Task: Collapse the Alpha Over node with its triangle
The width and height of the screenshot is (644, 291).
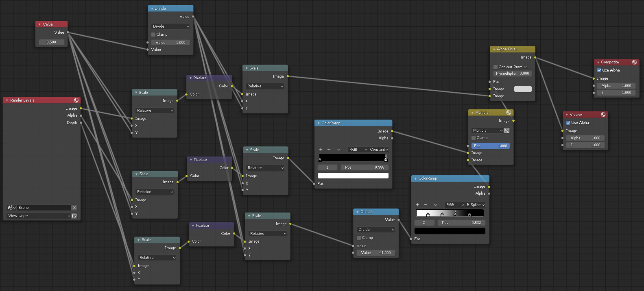Action: pyautogui.click(x=494, y=49)
